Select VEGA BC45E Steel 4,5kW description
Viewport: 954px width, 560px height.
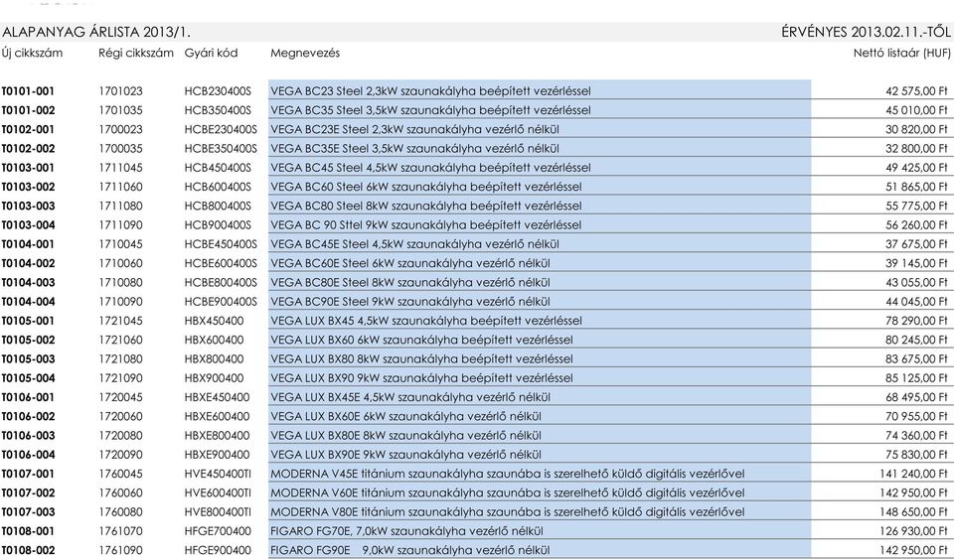pos(415,244)
